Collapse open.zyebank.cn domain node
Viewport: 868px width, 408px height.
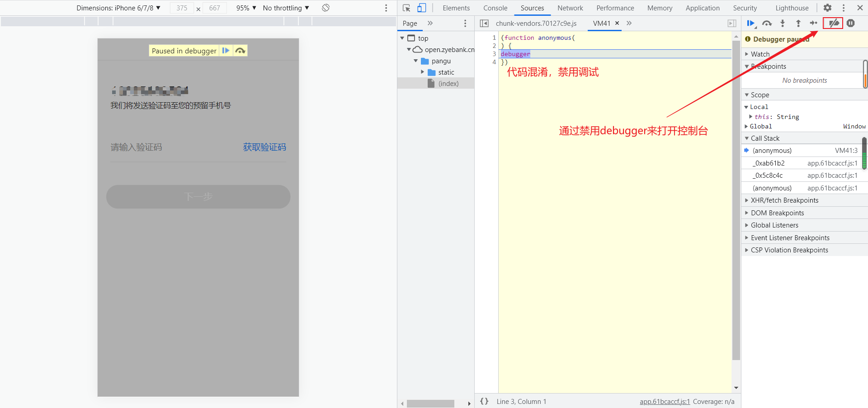click(x=409, y=50)
